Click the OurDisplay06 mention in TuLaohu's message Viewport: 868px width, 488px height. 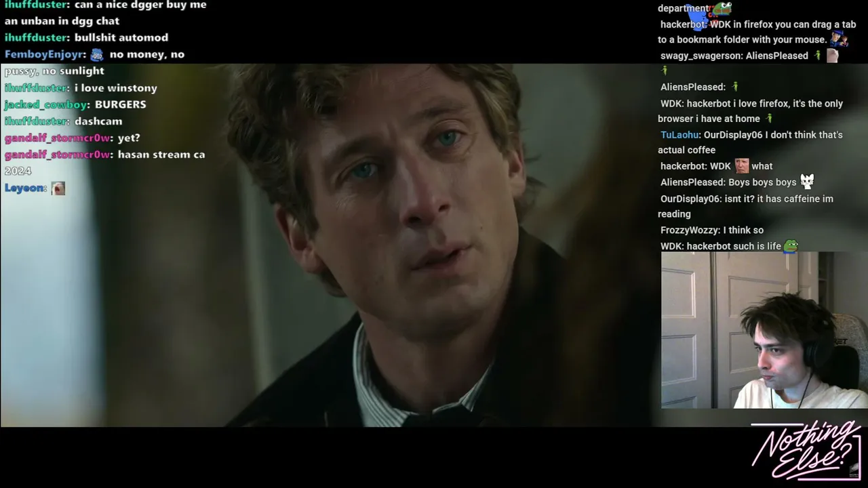coord(733,135)
